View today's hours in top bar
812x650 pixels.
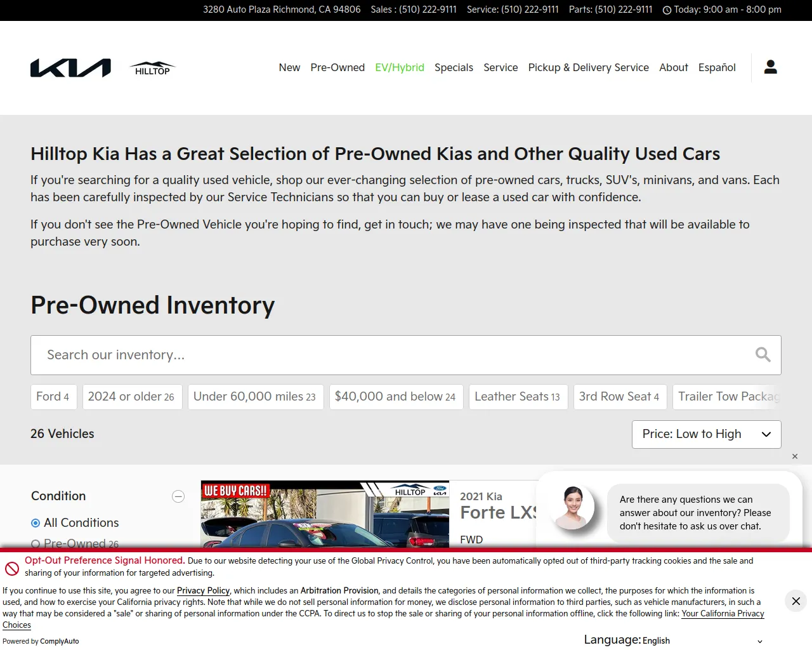pos(722,10)
